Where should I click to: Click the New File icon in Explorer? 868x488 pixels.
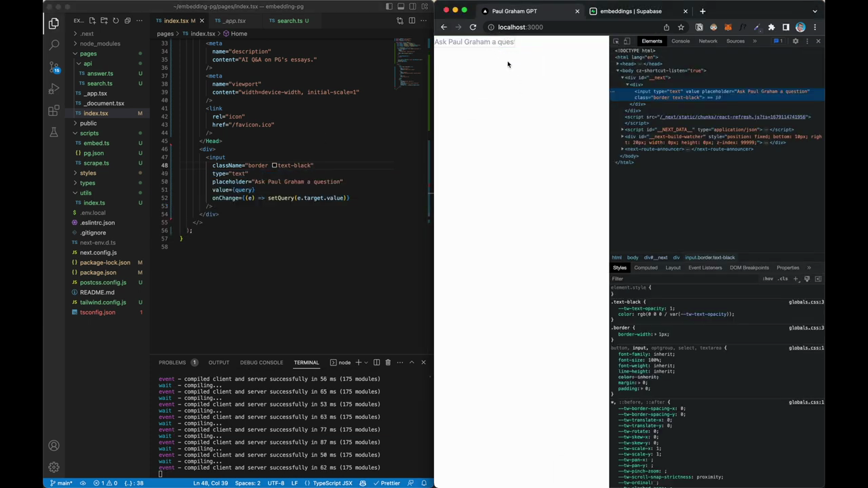coord(93,21)
